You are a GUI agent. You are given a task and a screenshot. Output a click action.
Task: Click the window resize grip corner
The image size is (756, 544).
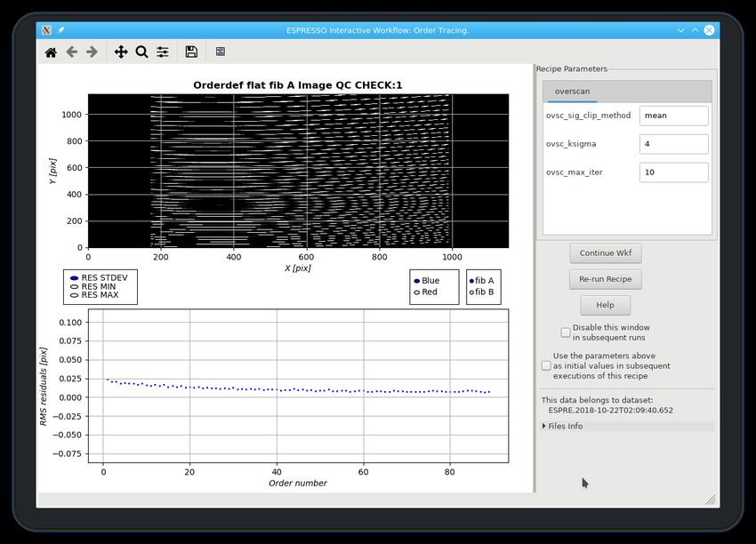click(712, 500)
